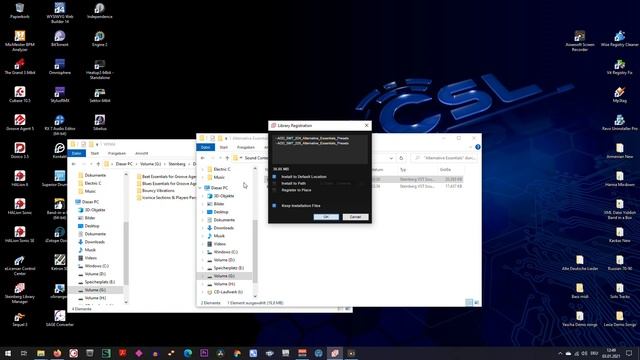Open the BitTorrent desktop shortcut
The width and height of the screenshot is (640, 360).
[x=60, y=38]
